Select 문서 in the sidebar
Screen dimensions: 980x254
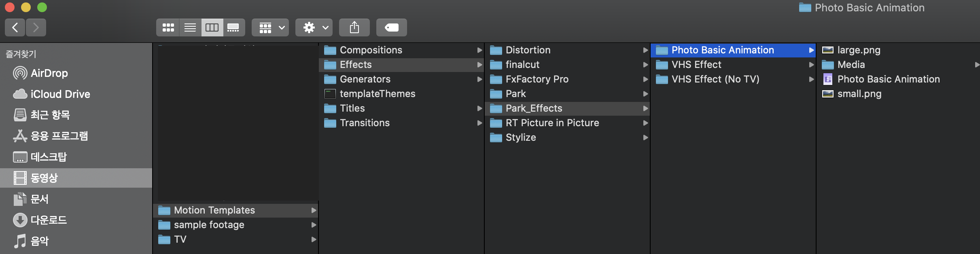tap(39, 199)
